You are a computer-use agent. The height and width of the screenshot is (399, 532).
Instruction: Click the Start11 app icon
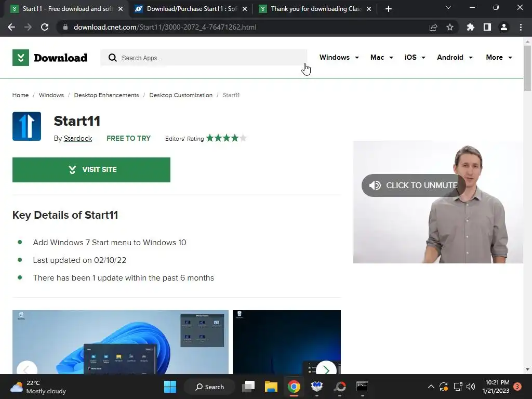click(x=27, y=126)
